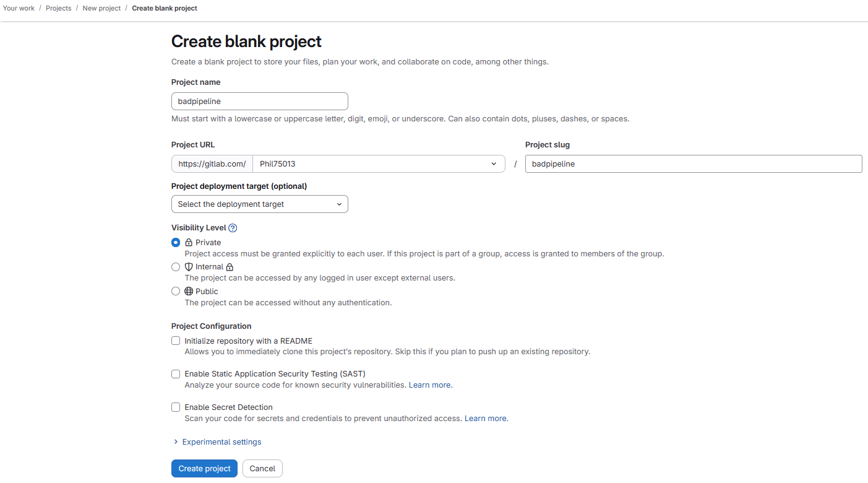Tick the Enable Secret Detection checkbox

[176, 407]
